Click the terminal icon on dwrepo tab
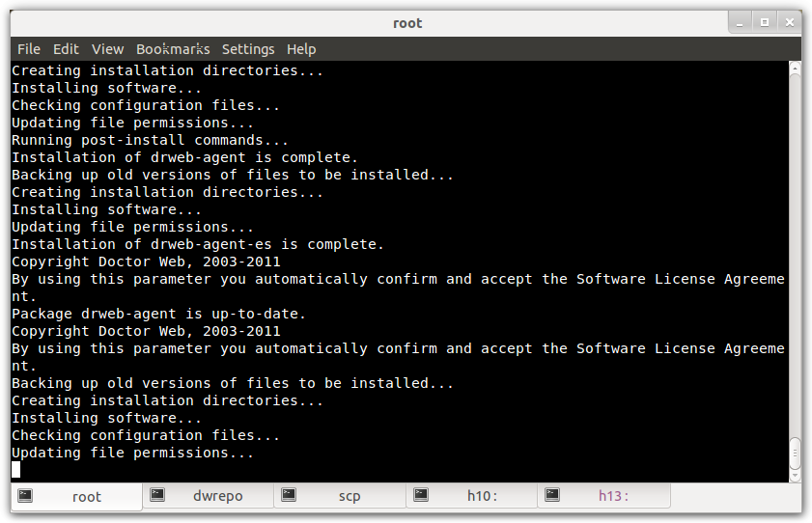The height and width of the screenshot is (523, 812). click(x=157, y=495)
